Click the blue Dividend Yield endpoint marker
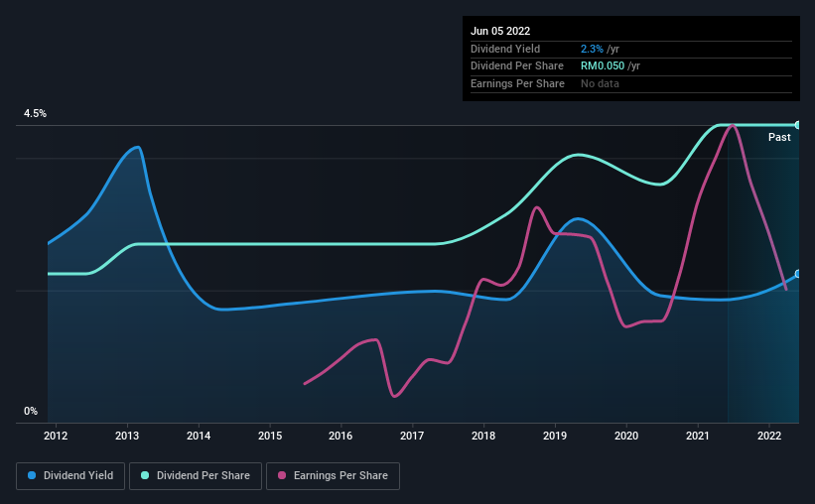 click(798, 274)
